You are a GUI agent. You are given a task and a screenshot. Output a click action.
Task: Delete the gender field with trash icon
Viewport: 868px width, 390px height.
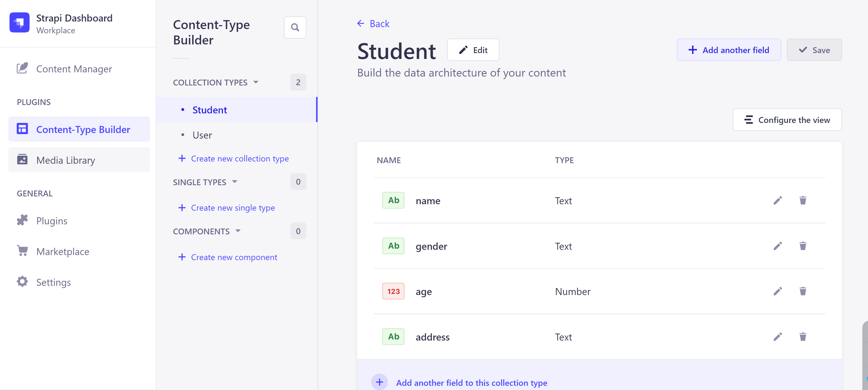point(803,246)
